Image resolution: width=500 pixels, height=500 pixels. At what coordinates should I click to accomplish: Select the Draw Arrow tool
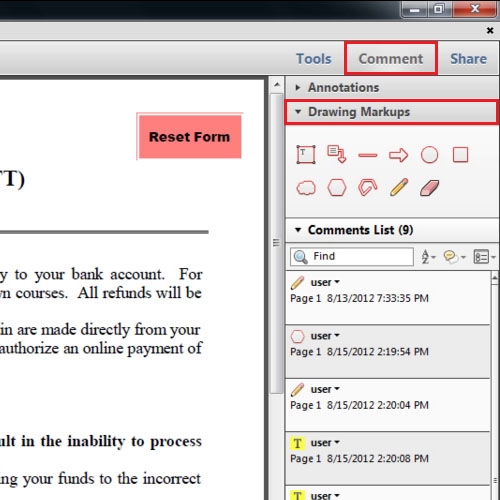[x=398, y=155]
